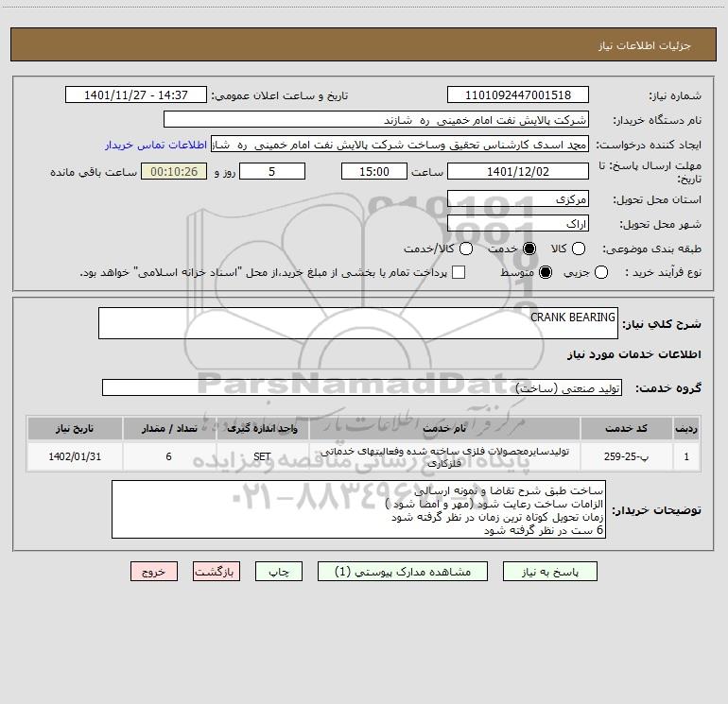Open the اطلاعات تماس خریدار link
Viewport: 728px width, 704px height.
(x=156, y=145)
